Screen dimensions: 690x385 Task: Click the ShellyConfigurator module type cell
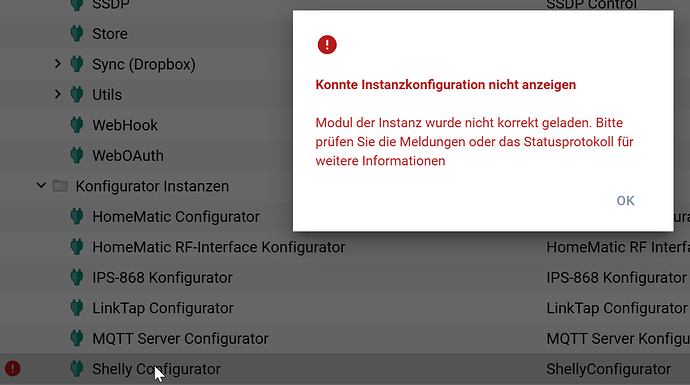(x=609, y=369)
